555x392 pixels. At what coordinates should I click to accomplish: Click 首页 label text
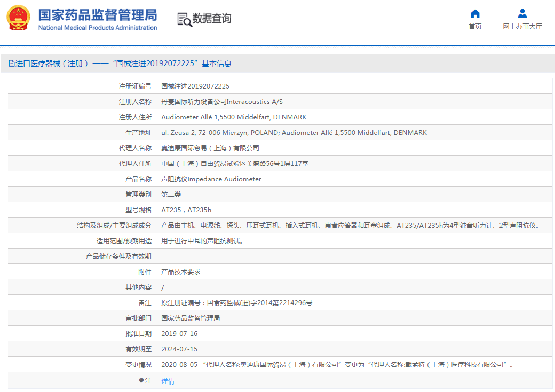[x=475, y=27]
